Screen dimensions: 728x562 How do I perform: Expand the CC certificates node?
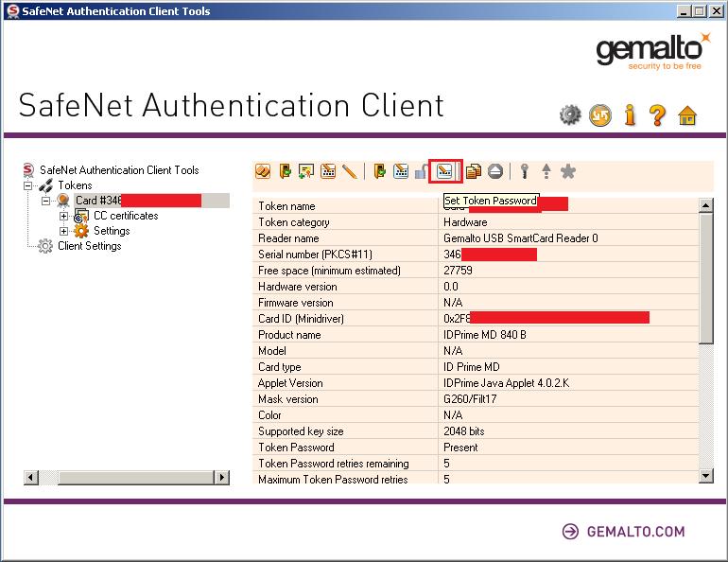pyautogui.click(x=63, y=216)
